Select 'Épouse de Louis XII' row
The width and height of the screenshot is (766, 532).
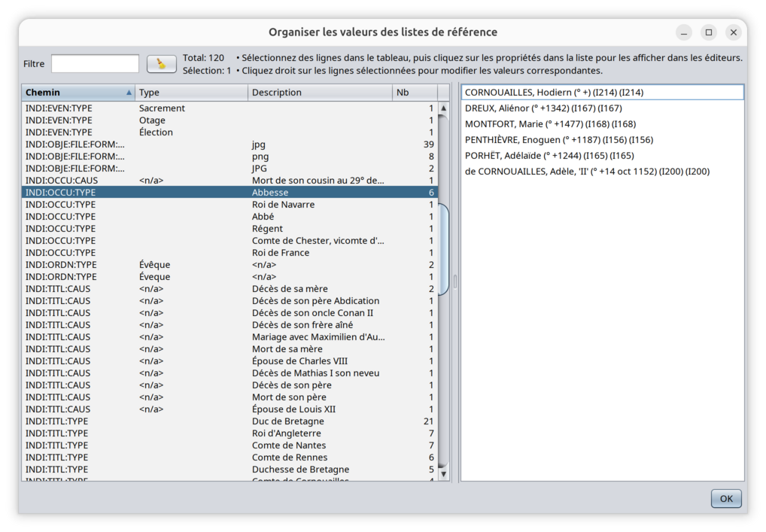[x=229, y=409]
